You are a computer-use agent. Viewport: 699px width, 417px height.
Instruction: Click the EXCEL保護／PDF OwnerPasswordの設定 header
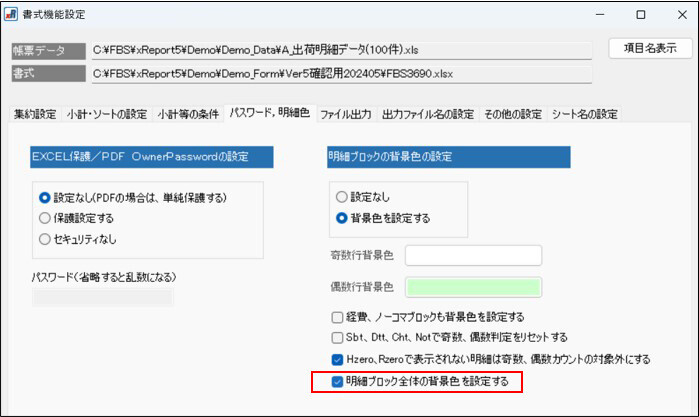pyautogui.click(x=152, y=157)
